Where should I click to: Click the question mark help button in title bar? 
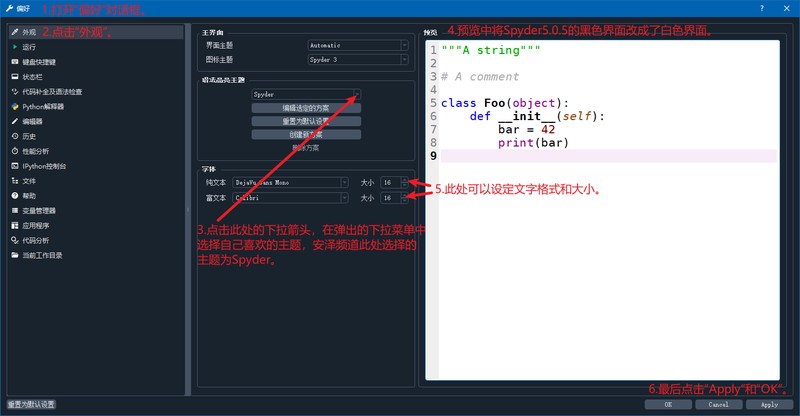click(762, 8)
